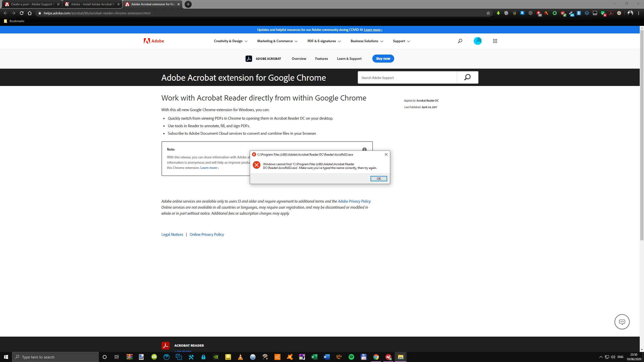Open the header search magnifier icon
The width and height of the screenshot is (644, 362).
tap(460, 41)
